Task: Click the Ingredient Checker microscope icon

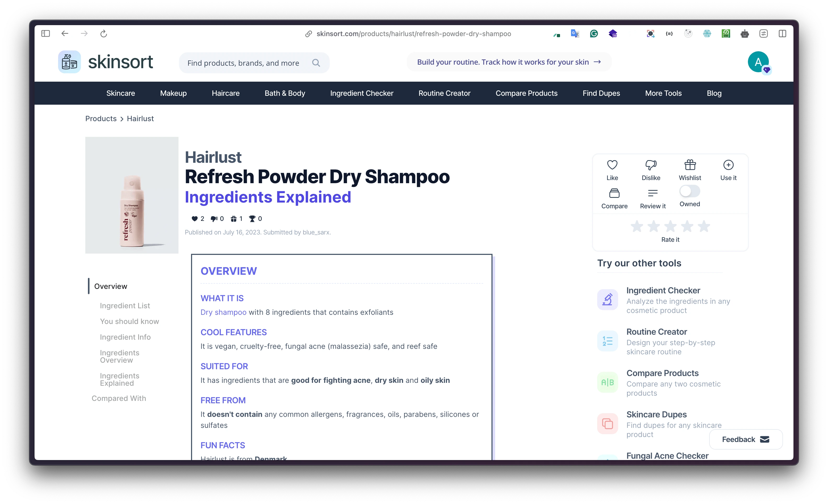Action: 607,300
